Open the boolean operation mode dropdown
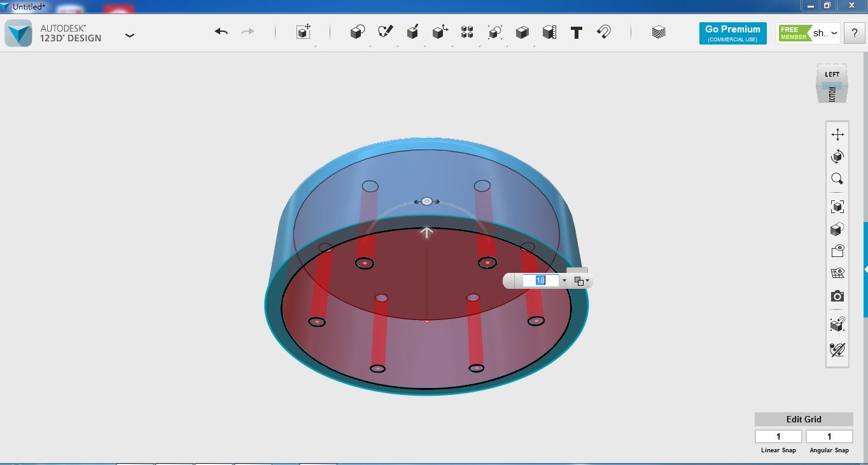Viewport: 868px width, 465px height. pos(581,281)
